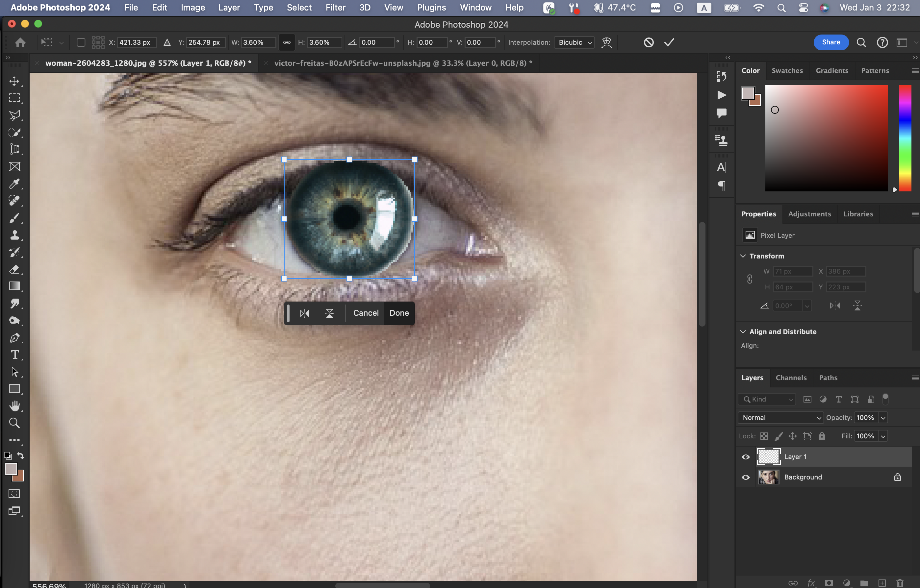Hide Layer 1 with eye icon

coord(745,457)
